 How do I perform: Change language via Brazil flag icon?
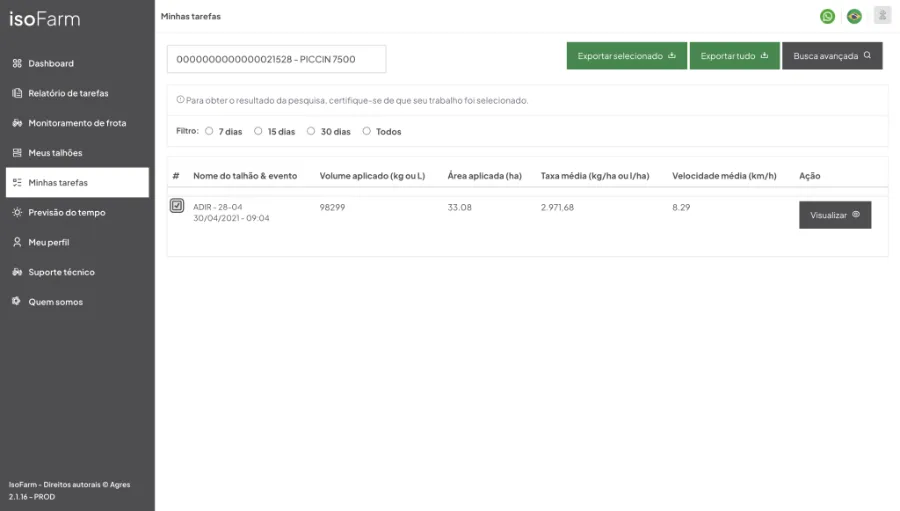[854, 16]
